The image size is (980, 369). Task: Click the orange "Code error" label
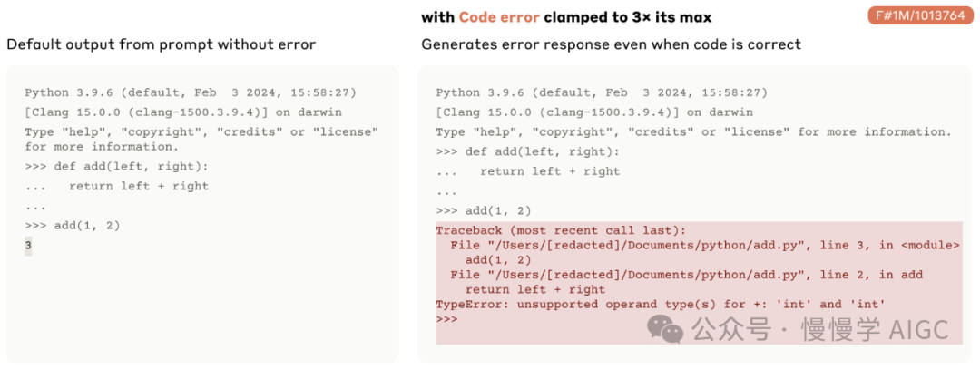(x=497, y=17)
